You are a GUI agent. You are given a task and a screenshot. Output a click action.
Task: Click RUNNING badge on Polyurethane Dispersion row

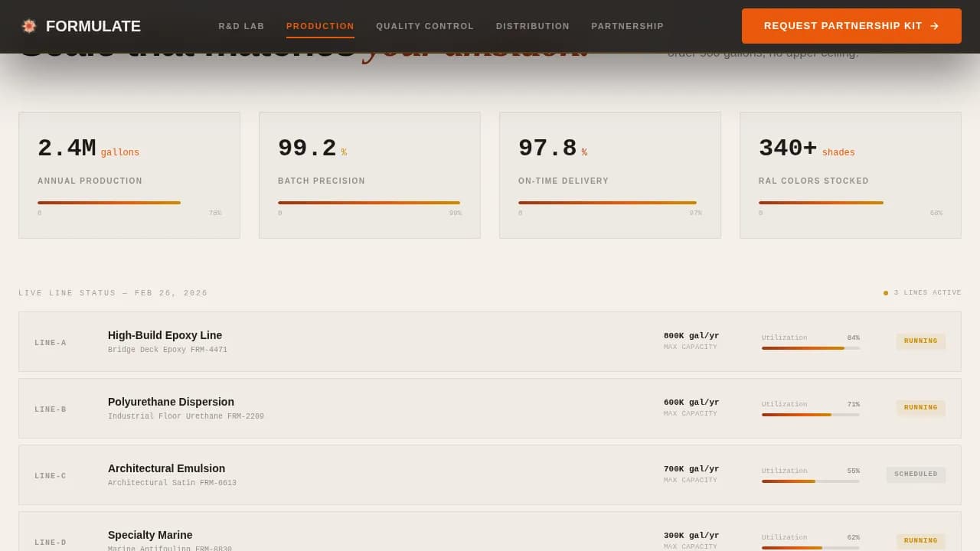[920, 408]
